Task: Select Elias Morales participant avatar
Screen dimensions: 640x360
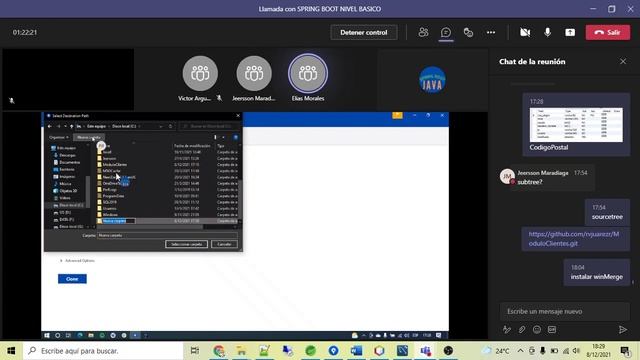Action: [308, 73]
